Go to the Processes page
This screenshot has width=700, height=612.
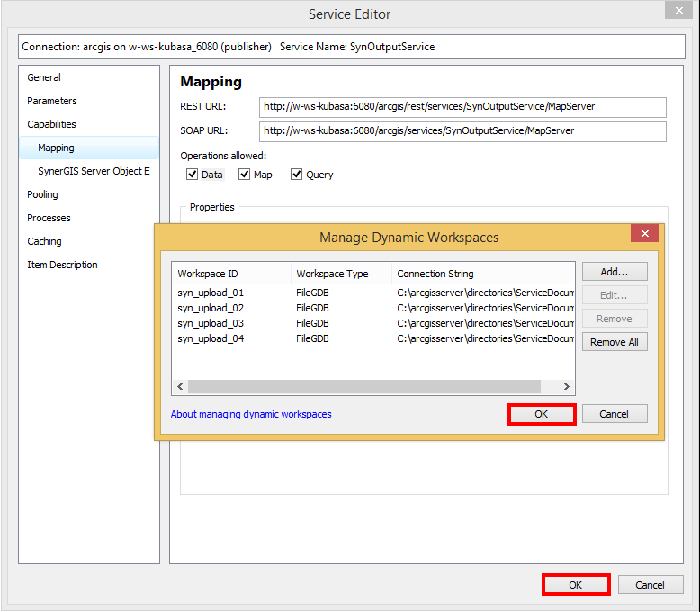click(x=49, y=218)
